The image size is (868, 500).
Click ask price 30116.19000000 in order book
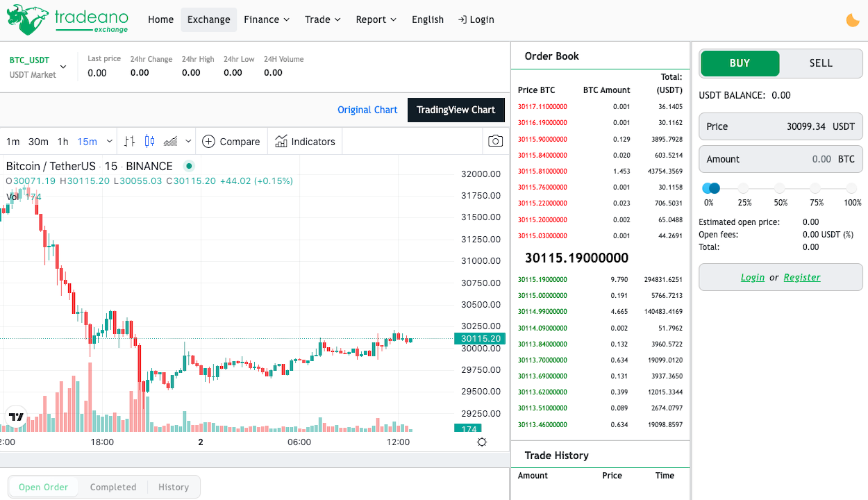tap(542, 122)
